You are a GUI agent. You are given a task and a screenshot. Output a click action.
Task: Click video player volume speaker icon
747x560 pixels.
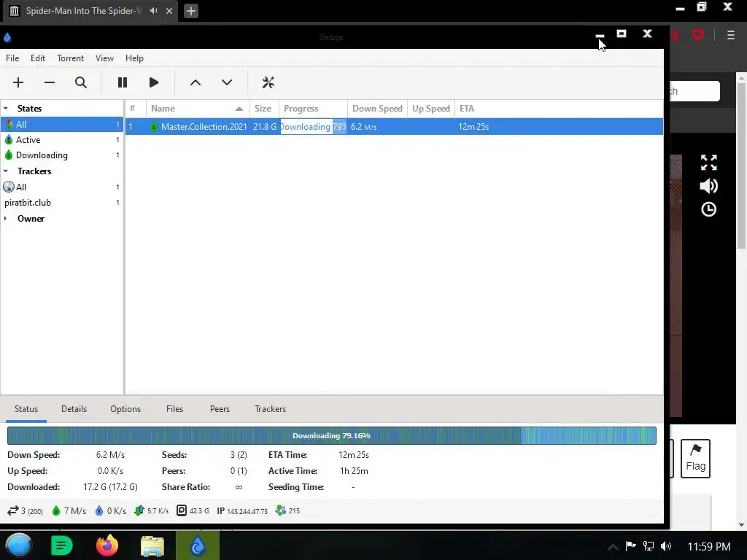click(x=709, y=186)
